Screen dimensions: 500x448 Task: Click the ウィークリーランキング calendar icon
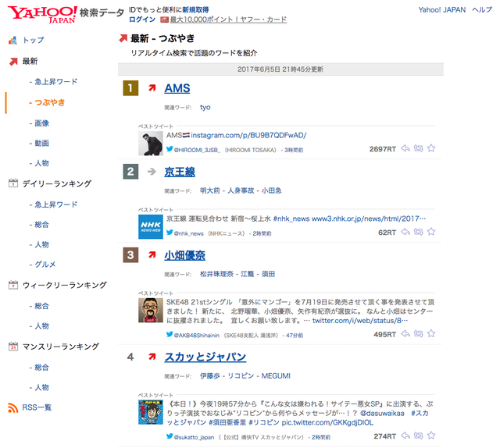pos(13,285)
